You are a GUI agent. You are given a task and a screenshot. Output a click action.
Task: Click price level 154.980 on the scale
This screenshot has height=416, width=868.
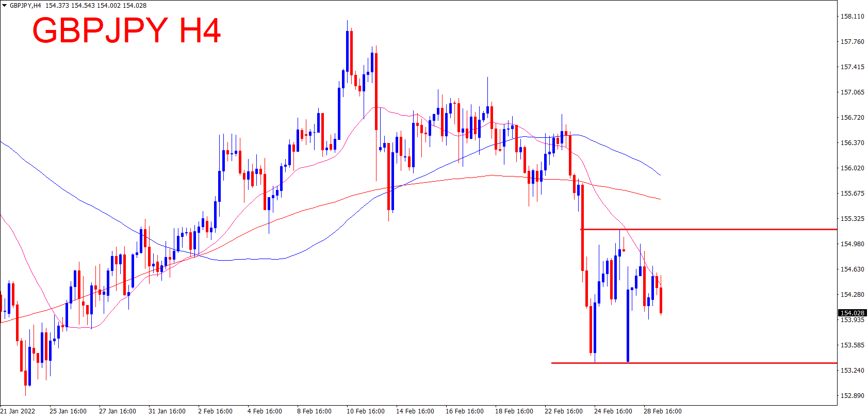click(x=853, y=244)
